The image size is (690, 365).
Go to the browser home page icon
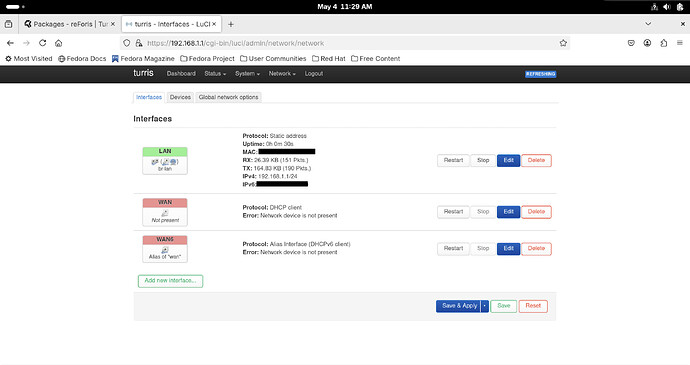[x=59, y=43]
